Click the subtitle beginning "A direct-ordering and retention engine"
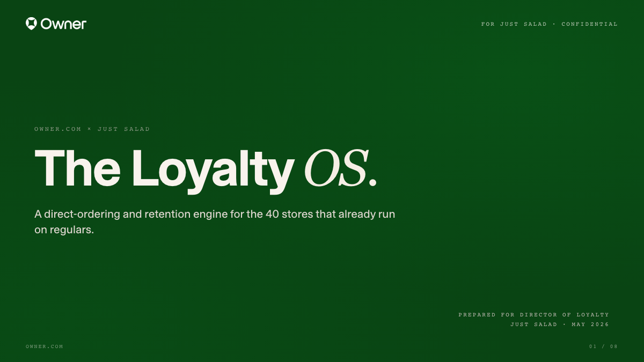644x362 pixels. pyautogui.click(x=215, y=222)
